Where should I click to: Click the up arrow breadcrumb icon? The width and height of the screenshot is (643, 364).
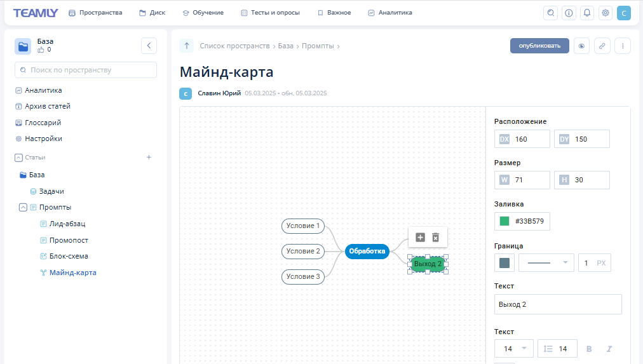(186, 46)
